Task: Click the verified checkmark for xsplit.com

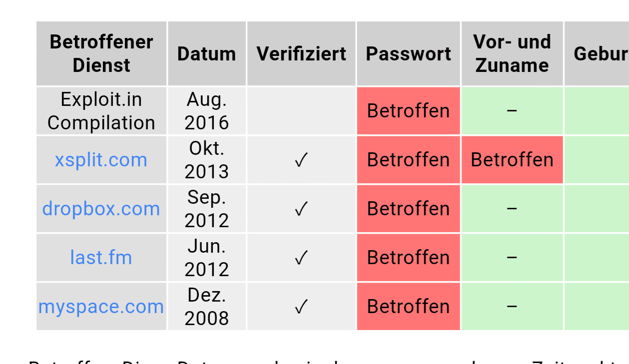Action: pyautogui.click(x=301, y=160)
